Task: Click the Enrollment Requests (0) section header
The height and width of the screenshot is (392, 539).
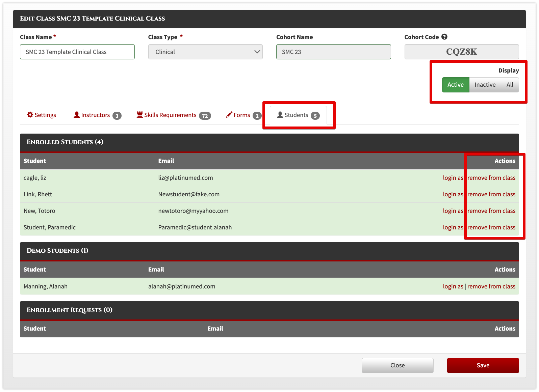Action: [x=269, y=311]
